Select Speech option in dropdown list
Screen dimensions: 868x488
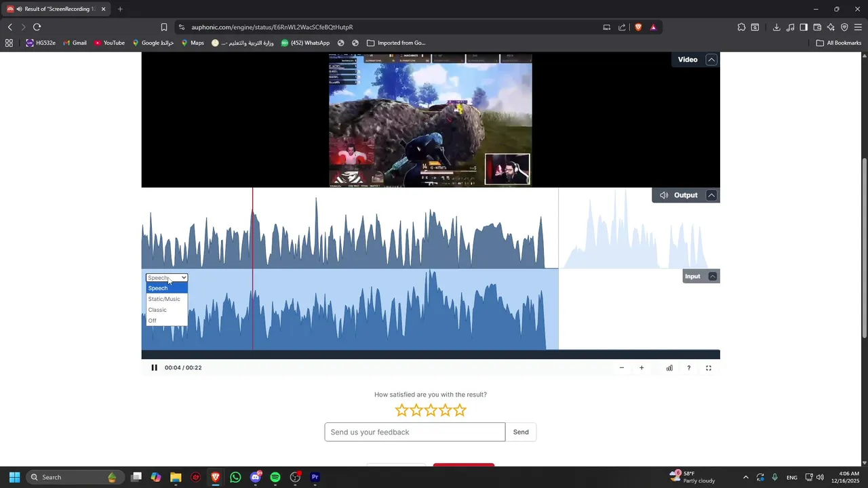[167, 288]
